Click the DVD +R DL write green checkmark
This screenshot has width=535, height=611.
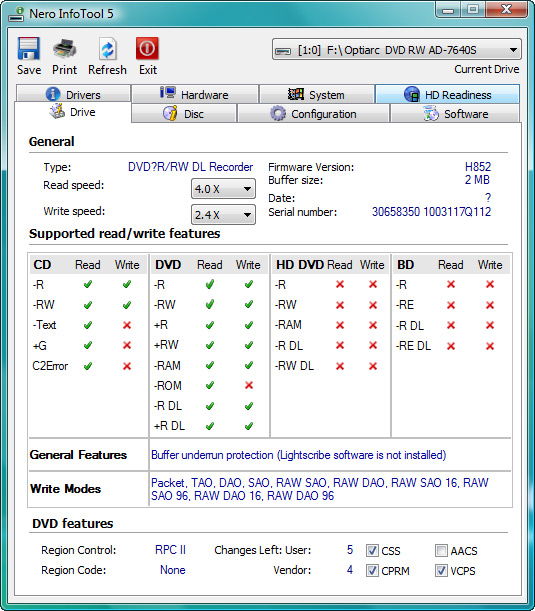point(249,426)
